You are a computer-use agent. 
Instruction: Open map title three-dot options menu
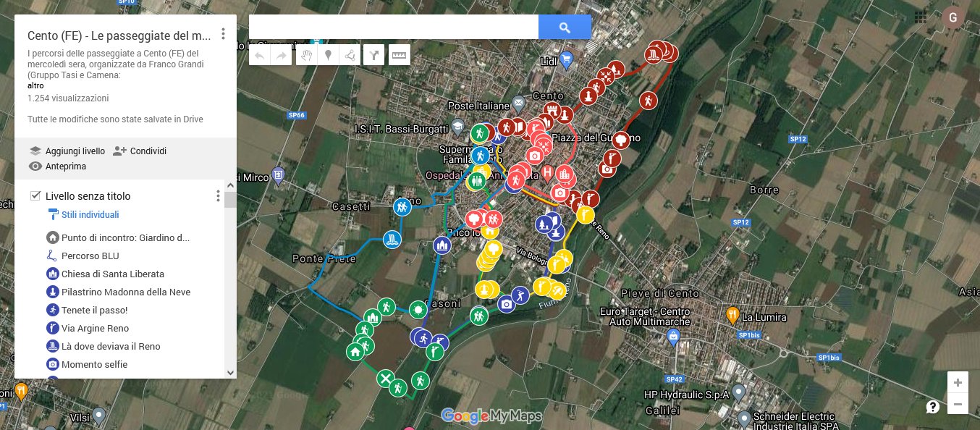(223, 34)
